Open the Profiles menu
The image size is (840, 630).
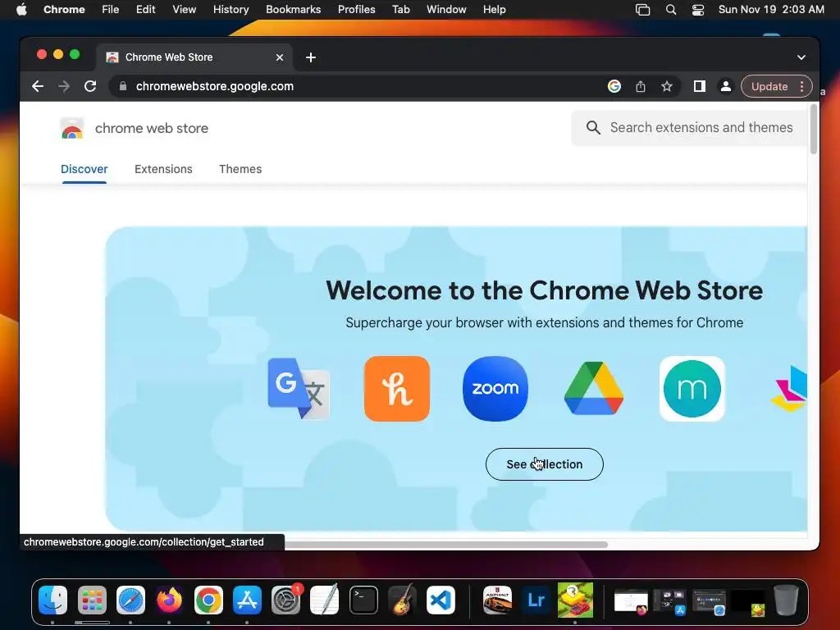coord(356,10)
